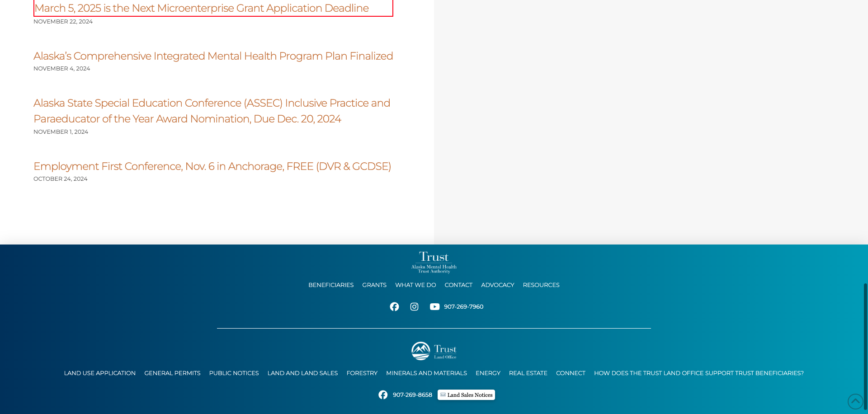The width and height of the screenshot is (868, 414).
Task: Open the Instagram icon link
Action: pyautogui.click(x=414, y=307)
